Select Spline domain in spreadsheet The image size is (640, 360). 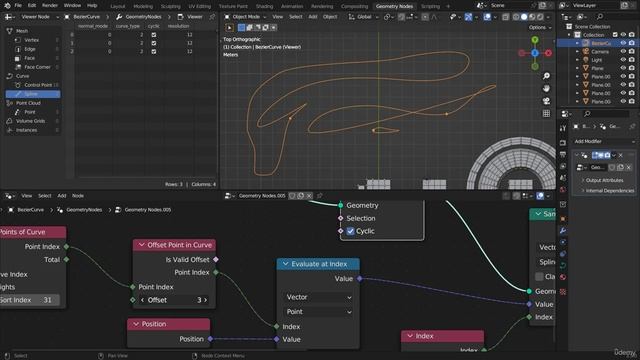click(33, 94)
